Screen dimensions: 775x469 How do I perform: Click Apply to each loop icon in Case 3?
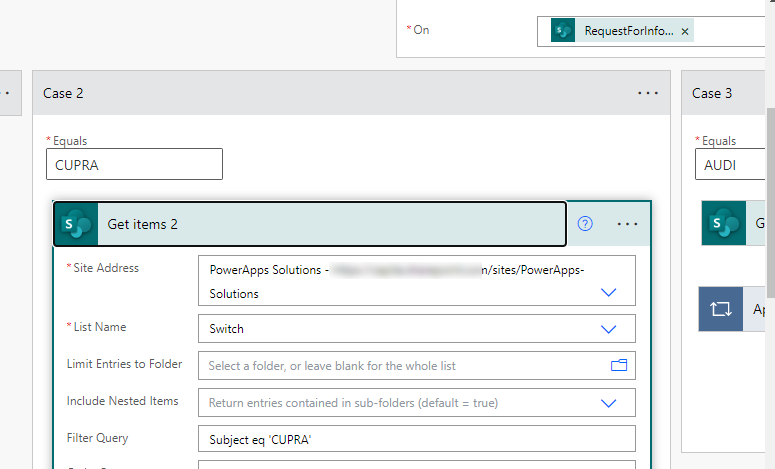[721, 309]
